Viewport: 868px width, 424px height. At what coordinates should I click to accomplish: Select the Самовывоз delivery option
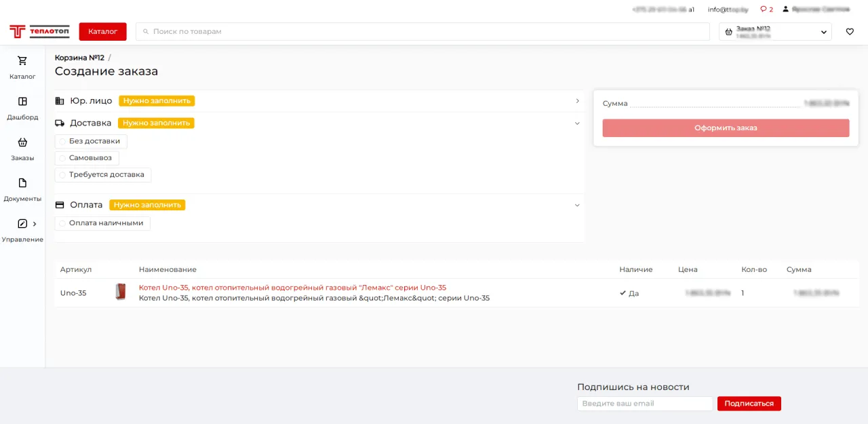point(63,158)
